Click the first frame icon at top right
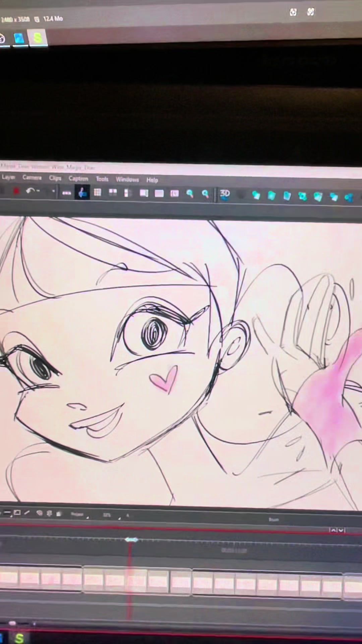 click(293, 12)
